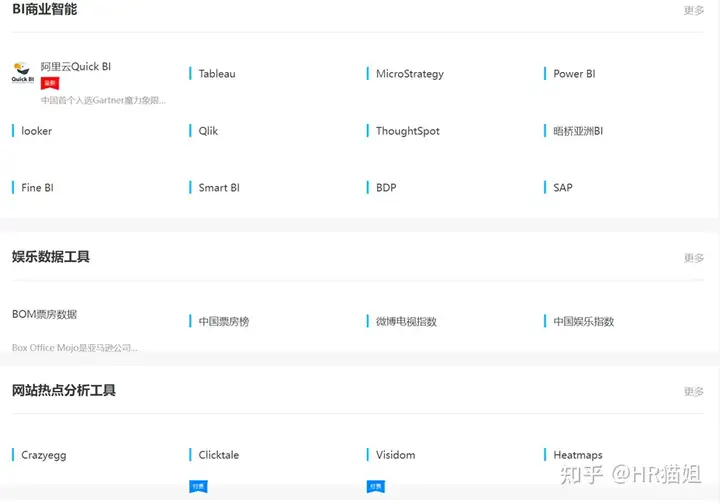The image size is (720, 504).
Task: Click the red badge under 阿里云Quick BI
Action: click(50, 83)
